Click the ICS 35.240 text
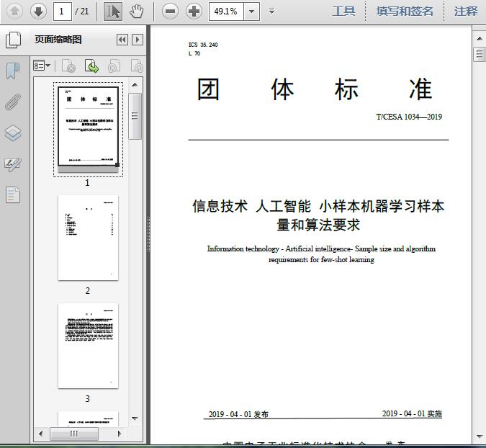This screenshot has width=486, height=448. [203, 45]
